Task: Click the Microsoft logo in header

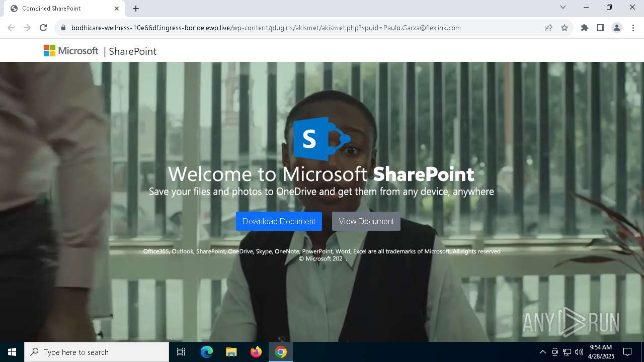Action: [71, 51]
